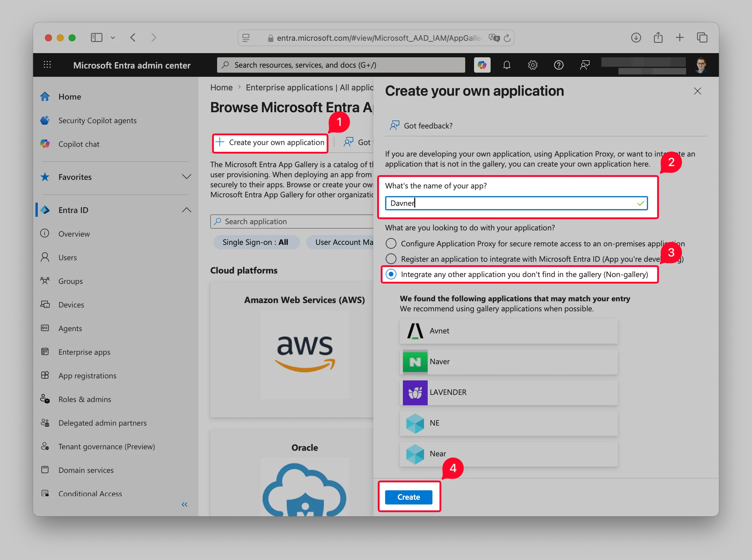Click the browser back arrow
This screenshot has width=752, height=560.
[133, 37]
